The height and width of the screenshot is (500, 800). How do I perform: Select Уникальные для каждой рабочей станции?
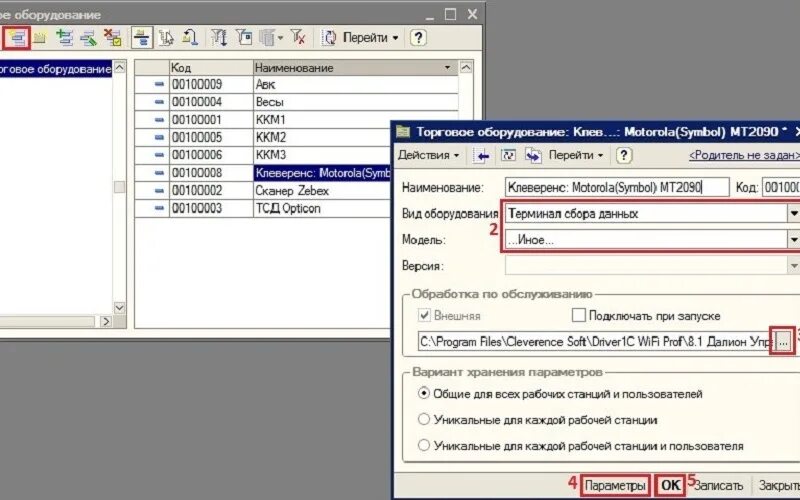pos(423,419)
